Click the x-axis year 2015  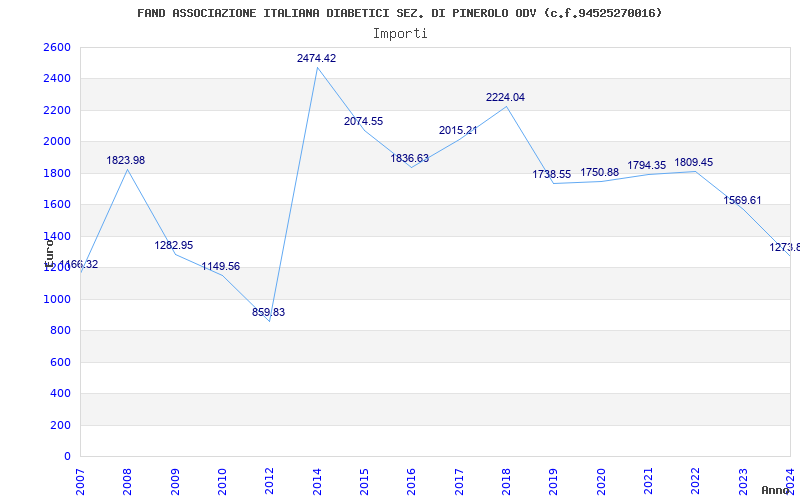pos(364,482)
